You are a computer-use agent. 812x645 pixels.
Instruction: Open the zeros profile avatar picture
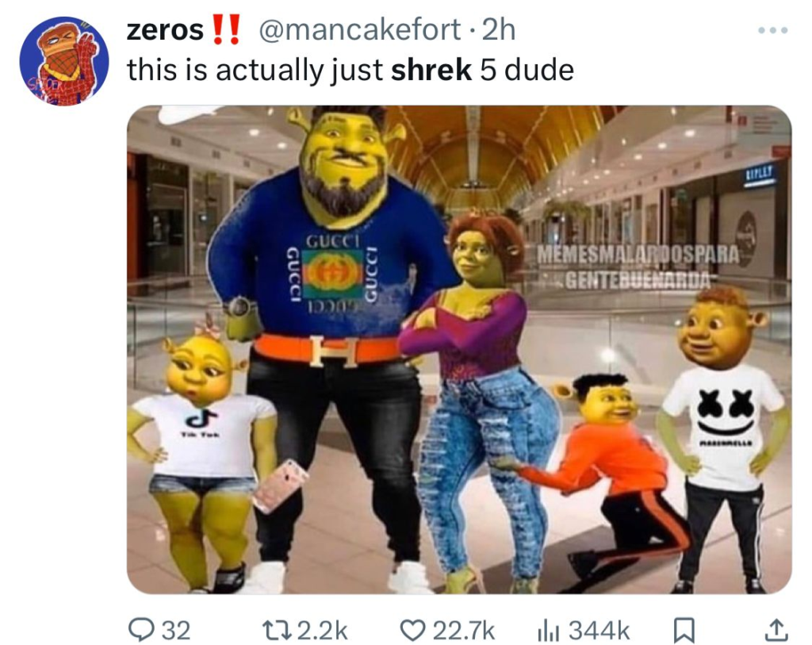[x=63, y=60]
